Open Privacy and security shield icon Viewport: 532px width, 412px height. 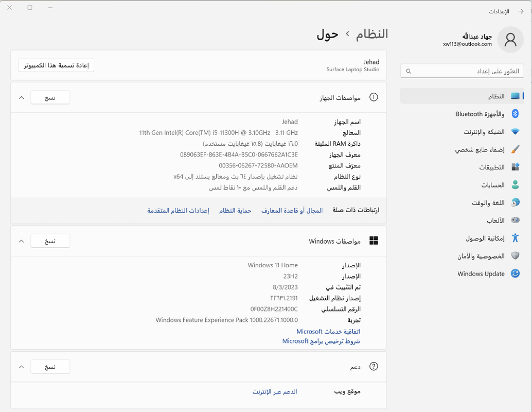(515, 256)
